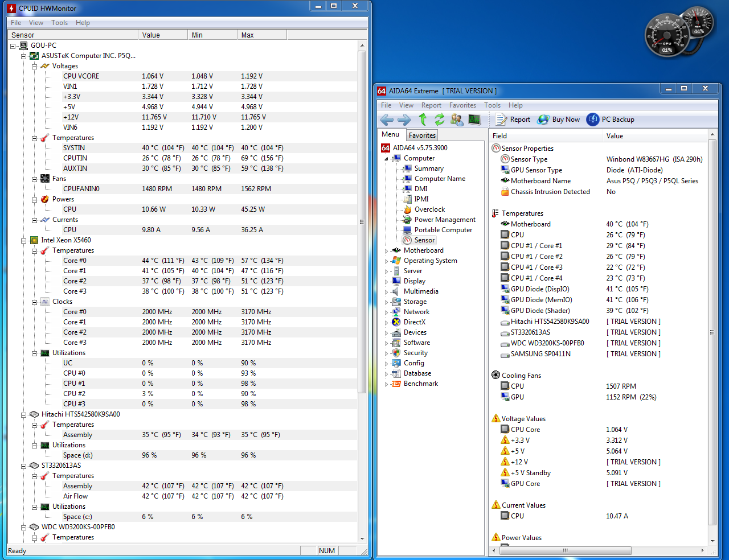Collapse the GOU-PC root node in HWMonitor

(13, 46)
